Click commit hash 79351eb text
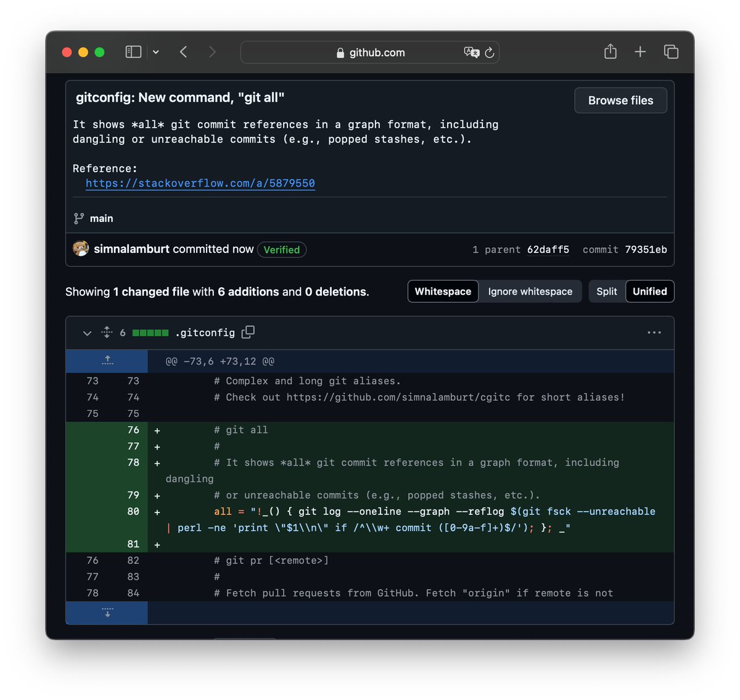The height and width of the screenshot is (700, 740). pos(646,250)
